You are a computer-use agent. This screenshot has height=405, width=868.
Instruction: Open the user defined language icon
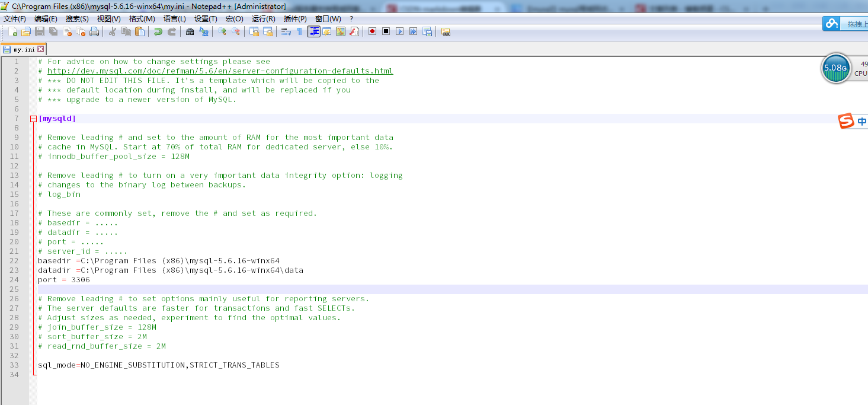click(x=326, y=31)
